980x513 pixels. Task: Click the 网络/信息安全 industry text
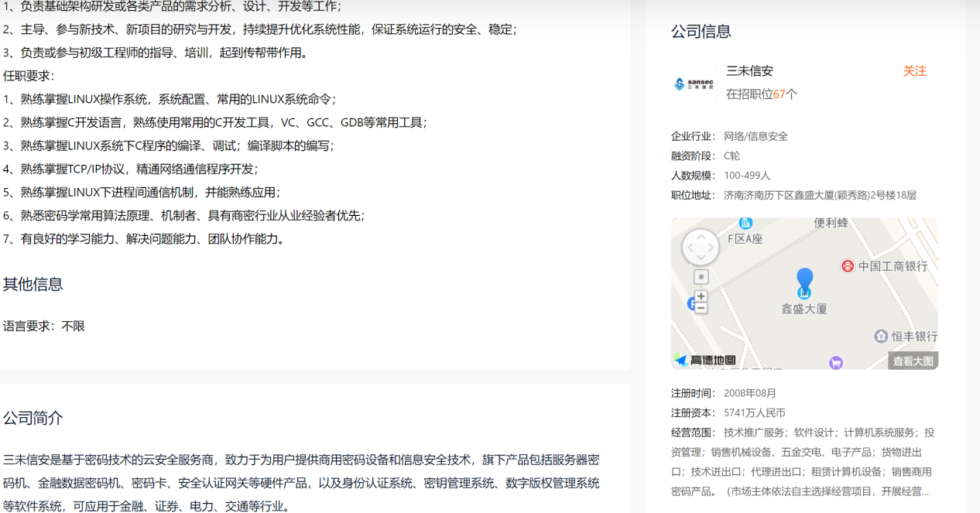756,136
